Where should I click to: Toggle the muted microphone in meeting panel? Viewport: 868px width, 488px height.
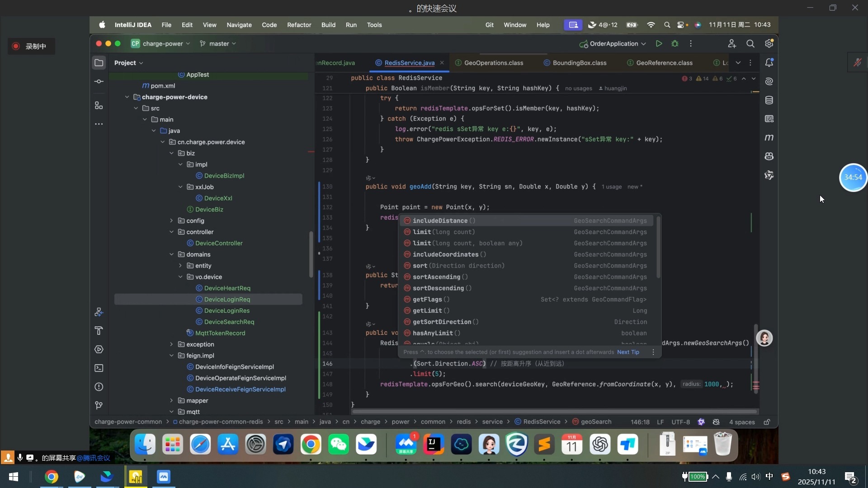(857, 62)
